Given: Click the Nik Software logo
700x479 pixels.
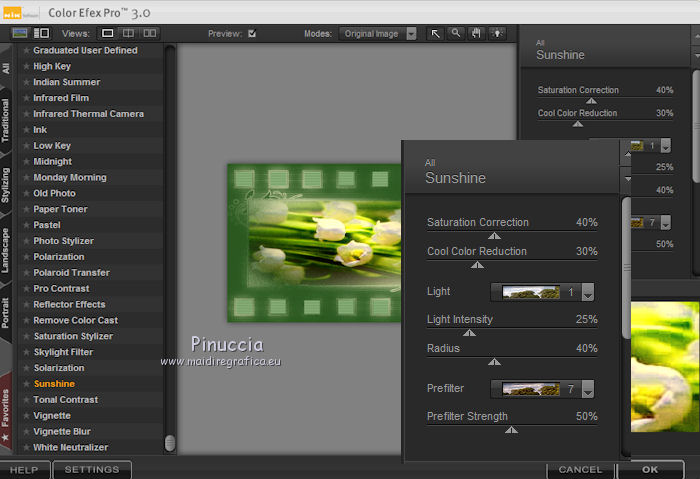Looking at the screenshot, I should click(20, 13).
